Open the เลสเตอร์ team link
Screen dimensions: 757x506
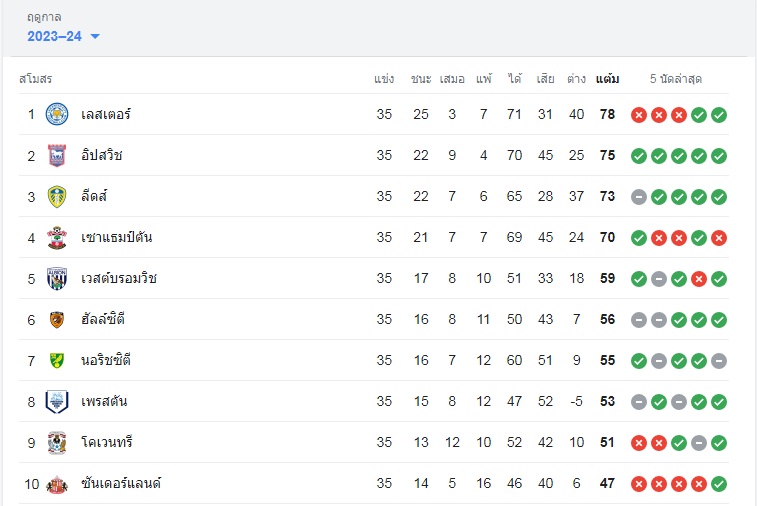(106, 114)
